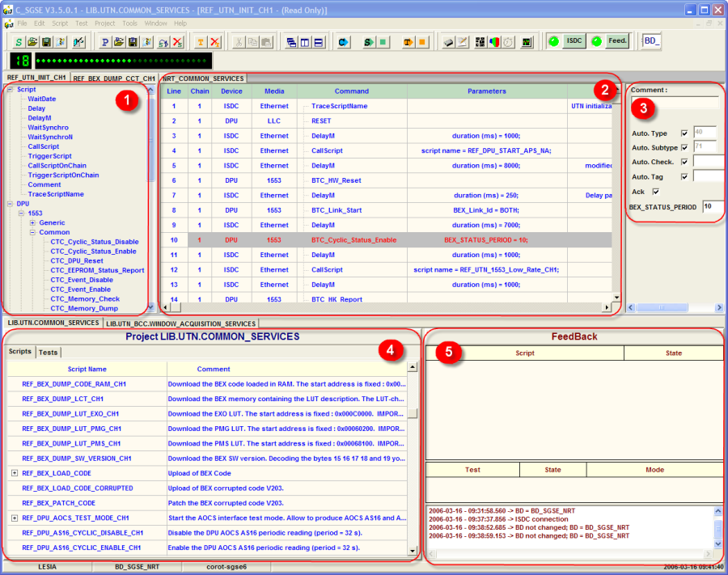Screen dimensions: 728x575
Task: Open the Tools menu
Action: coord(129,23)
